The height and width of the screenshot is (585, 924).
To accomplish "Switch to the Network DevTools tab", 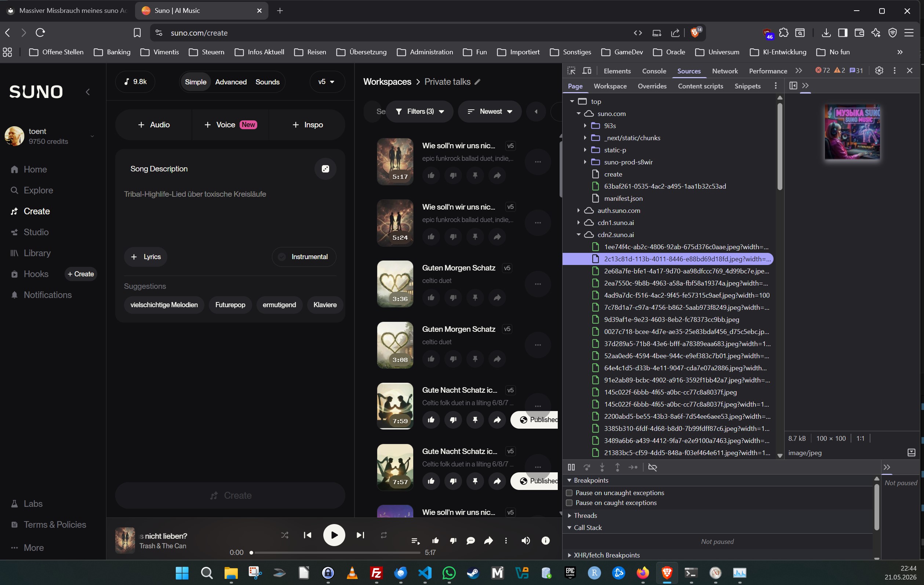I will coord(724,70).
